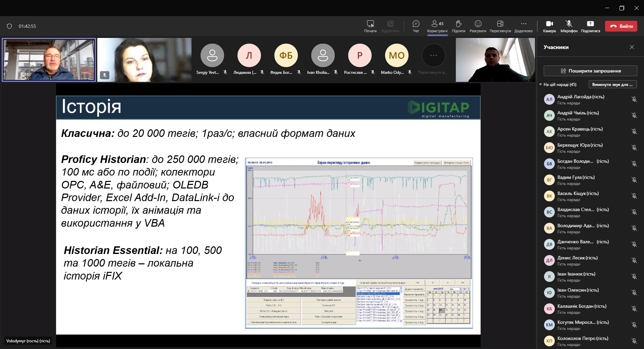Click the ВГ avatar of Вадим Гула
Screen dimensions: 644x349
tap(549, 180)
